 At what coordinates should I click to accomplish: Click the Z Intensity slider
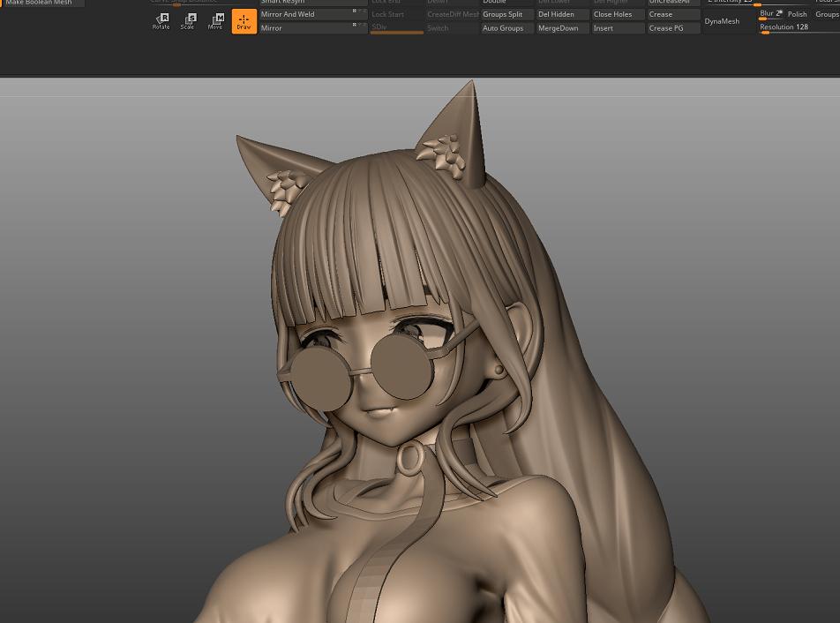pyautogui.click(x=757, y=3)
